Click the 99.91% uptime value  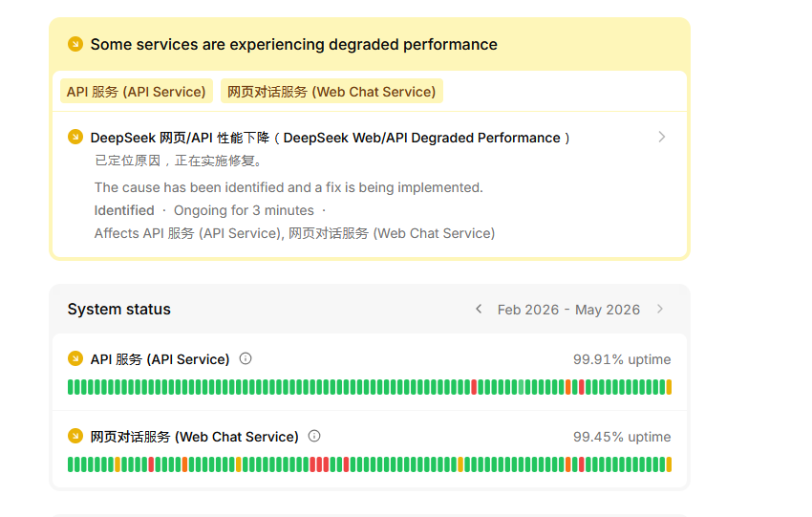pos(622,359)
